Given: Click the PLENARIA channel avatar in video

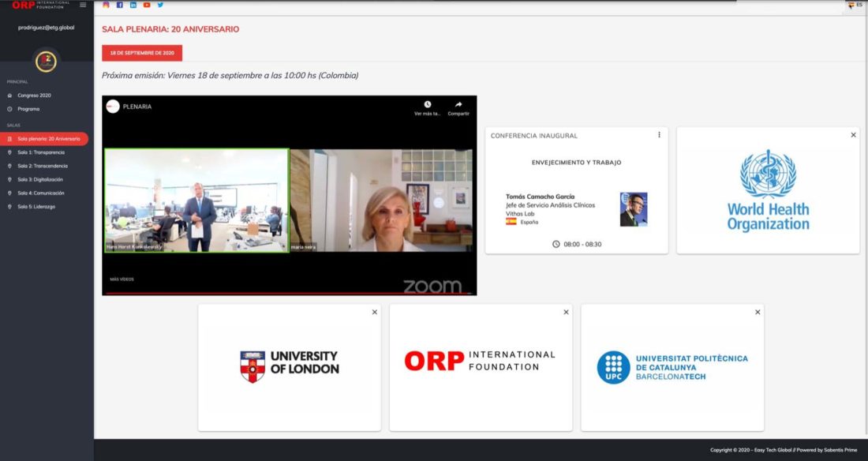Looking at the screenshot, I should (x=113, y=107).
